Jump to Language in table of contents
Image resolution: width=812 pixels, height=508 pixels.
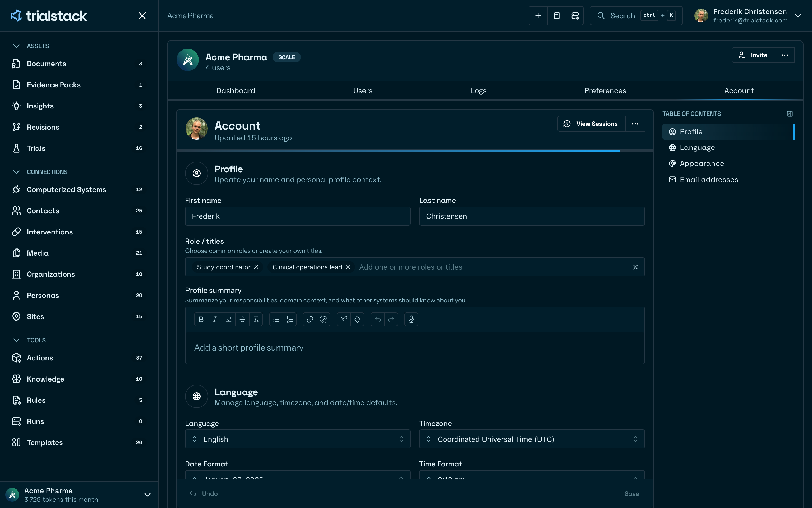(728, 148)
